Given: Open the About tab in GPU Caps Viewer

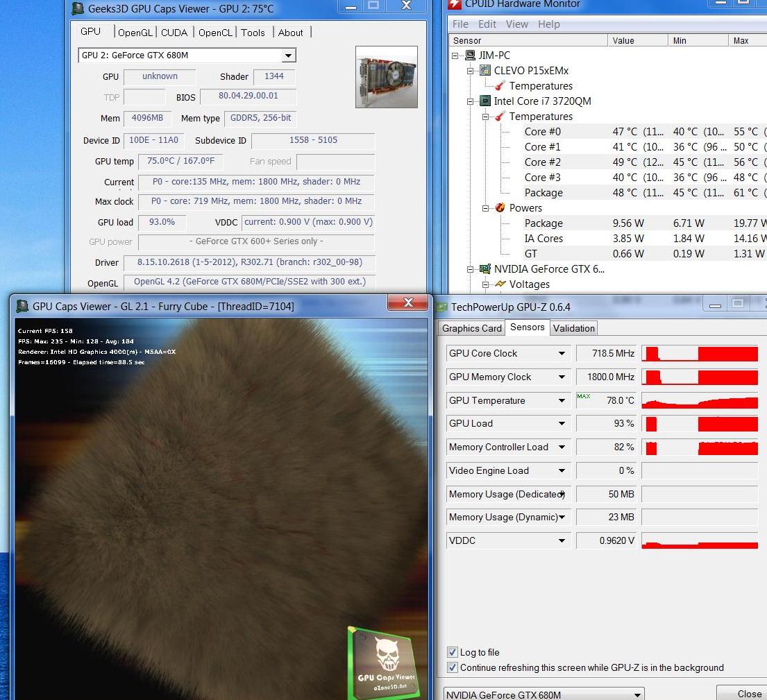Looking at the screenshot, I should tap(291, 33).
